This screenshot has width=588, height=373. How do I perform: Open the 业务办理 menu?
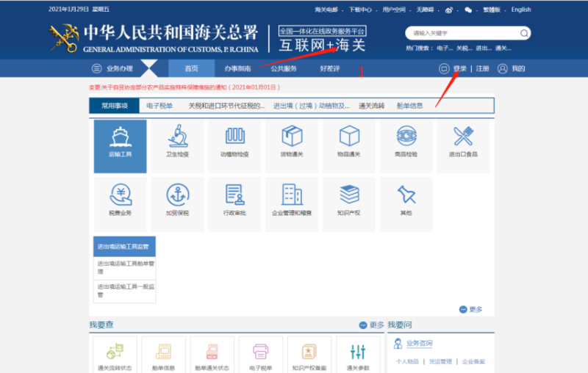(x=112, y=68)
